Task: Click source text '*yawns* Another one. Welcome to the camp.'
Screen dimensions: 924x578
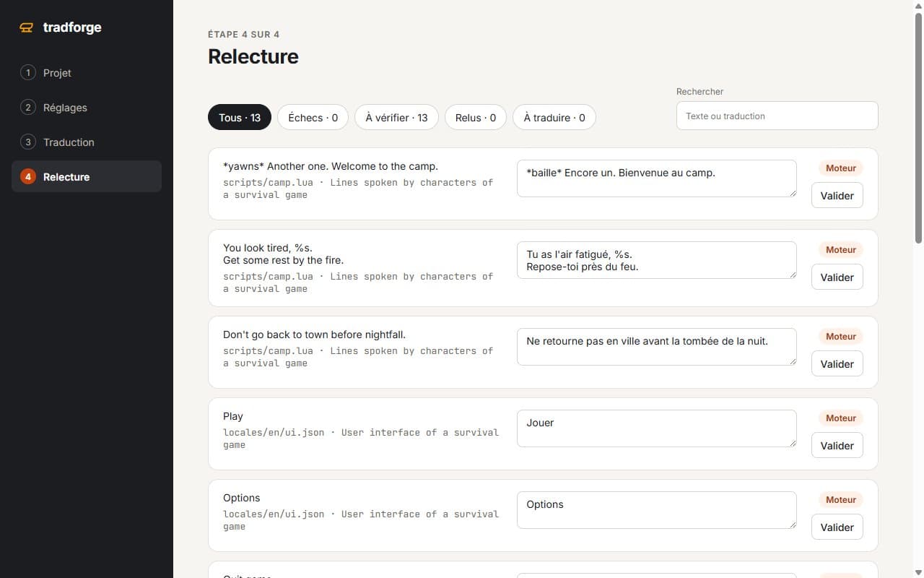Action: (331, 166)
